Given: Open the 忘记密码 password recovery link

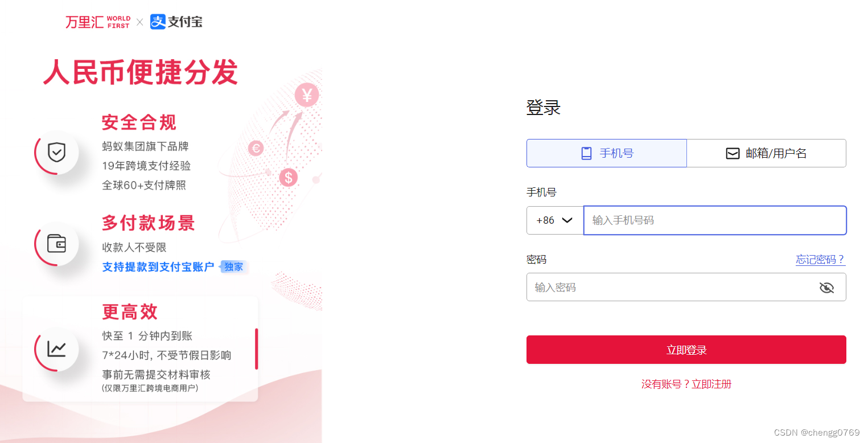Looking at the screenshot, I should [x=820, y=259].
